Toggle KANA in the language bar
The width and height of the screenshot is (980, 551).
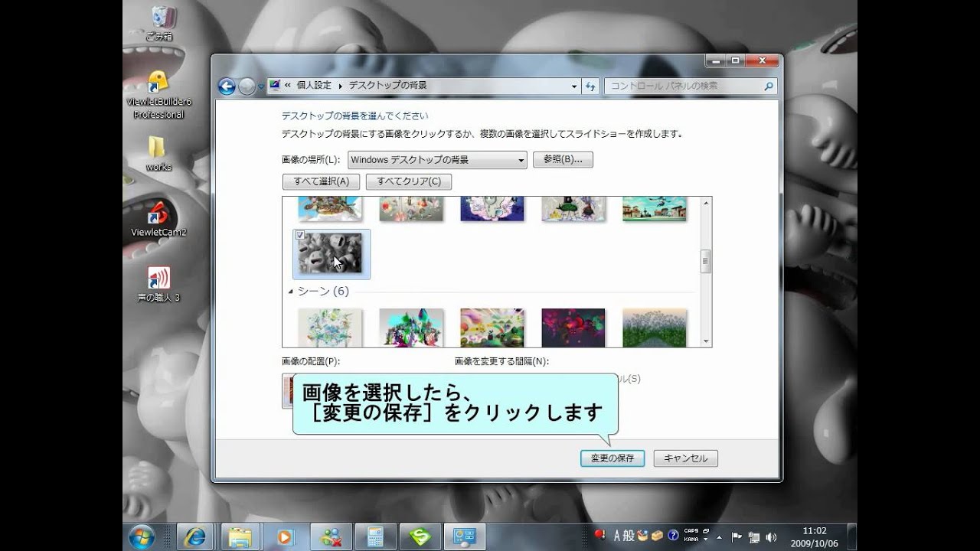(x=691, y=540)
